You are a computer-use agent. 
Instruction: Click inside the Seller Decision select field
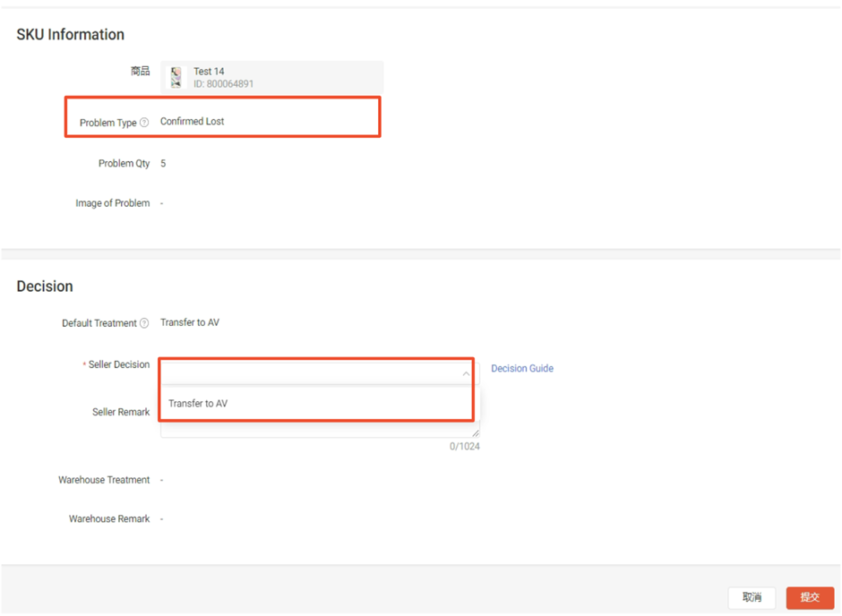319,373
